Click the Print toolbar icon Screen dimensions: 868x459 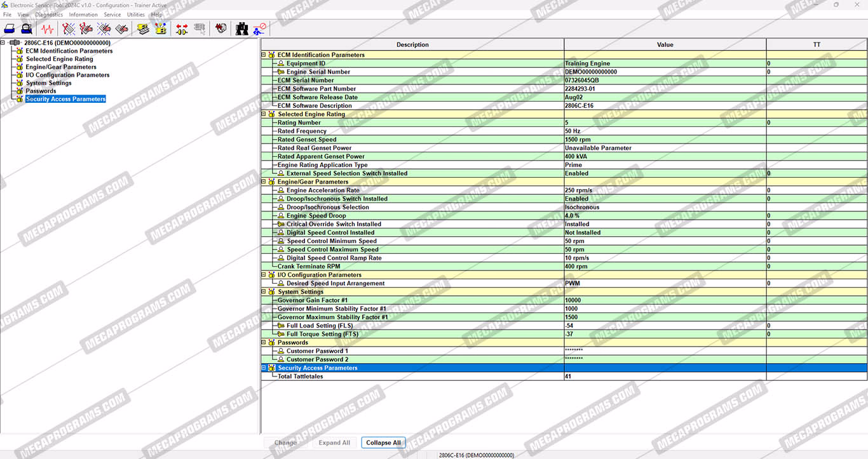(x=10, y=29)
